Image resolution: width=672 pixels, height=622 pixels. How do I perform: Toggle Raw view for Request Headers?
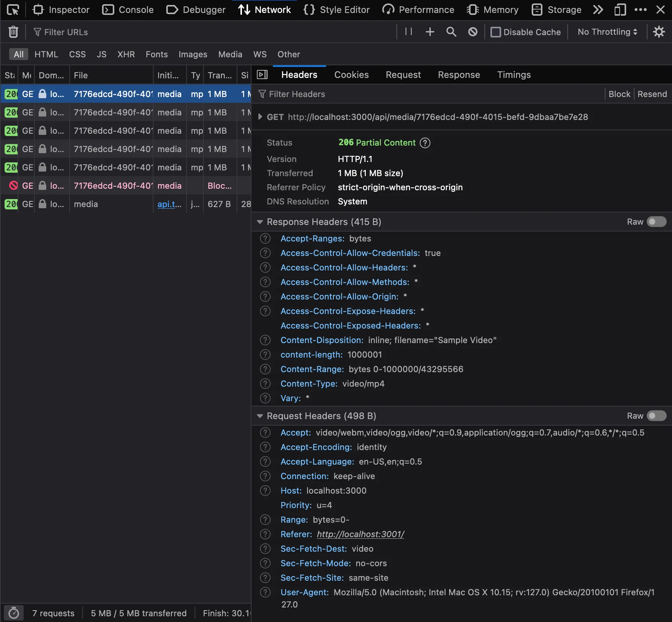tap(656, 416)
